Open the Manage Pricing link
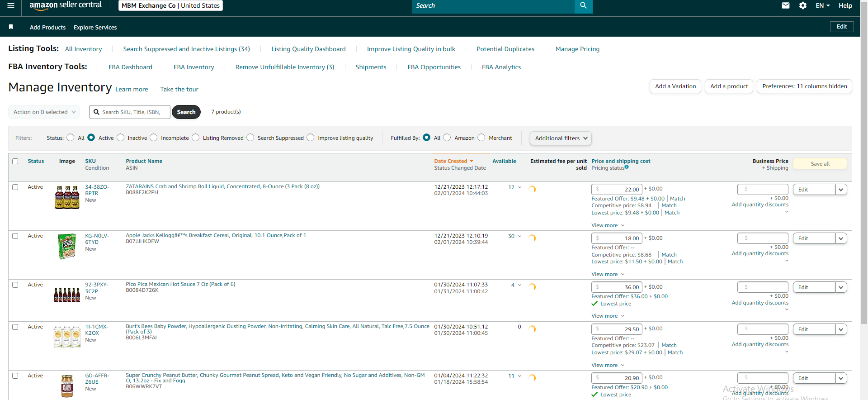 point(577,49)
